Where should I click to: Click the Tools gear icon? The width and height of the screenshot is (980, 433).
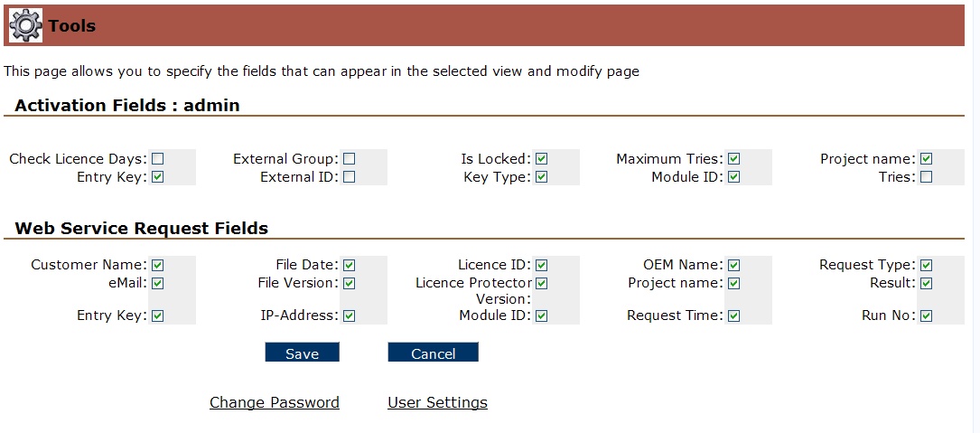pos(25,25)
